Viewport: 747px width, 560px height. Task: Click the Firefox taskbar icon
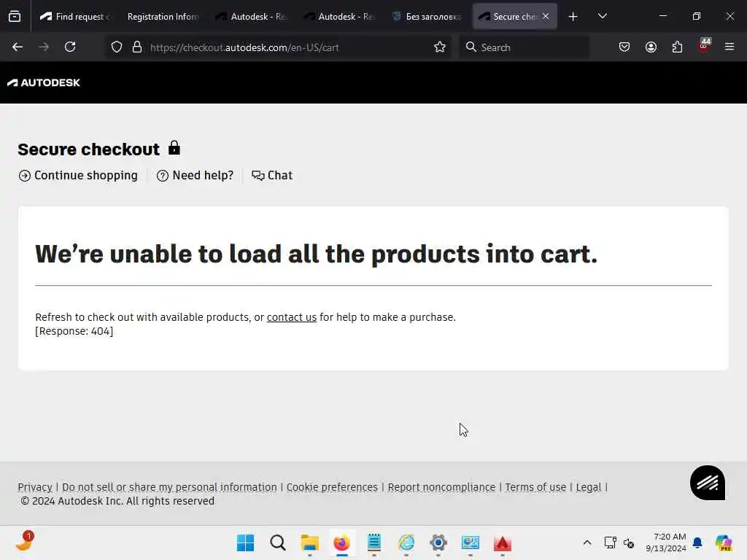(341, 542)
